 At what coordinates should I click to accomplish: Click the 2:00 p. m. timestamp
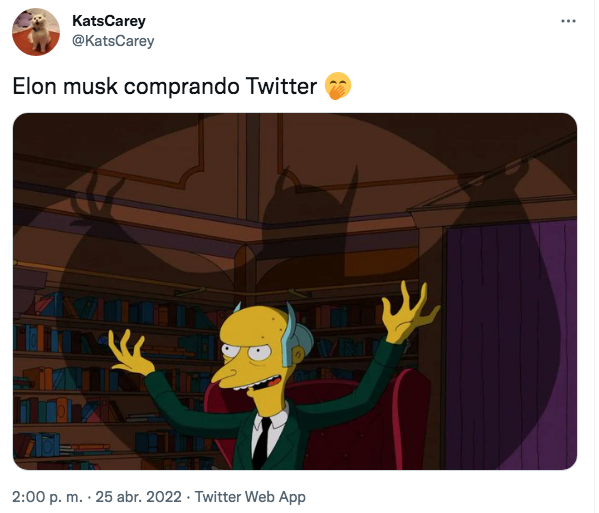[47, 497]
